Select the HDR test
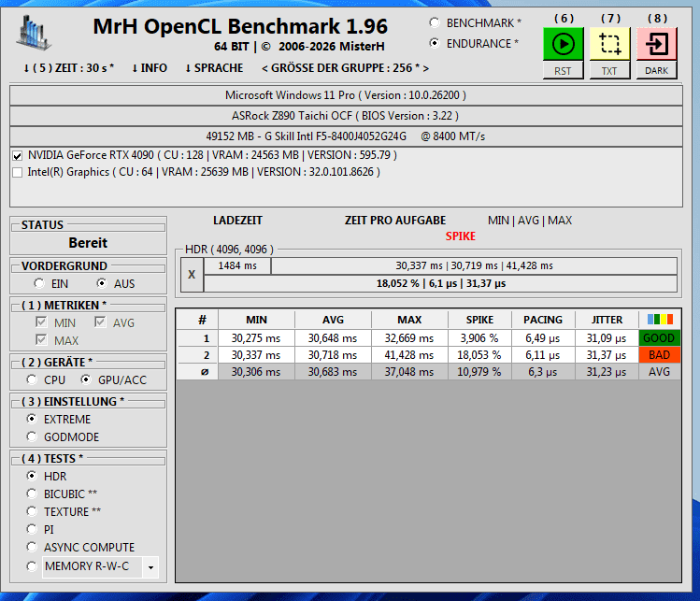Screen dimensions: 700x601 (x=31, y=476)
